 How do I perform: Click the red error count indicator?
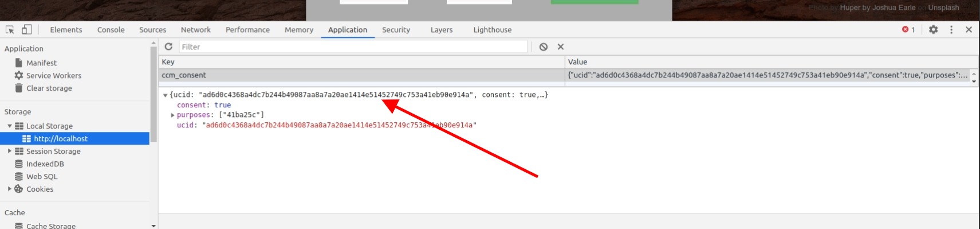(908, 29)
